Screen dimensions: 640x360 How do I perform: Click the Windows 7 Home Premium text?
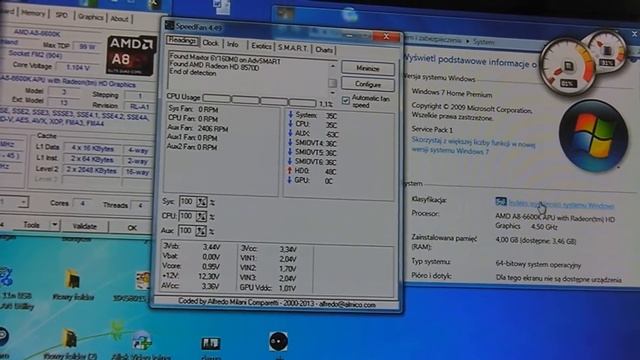(452, 93)
